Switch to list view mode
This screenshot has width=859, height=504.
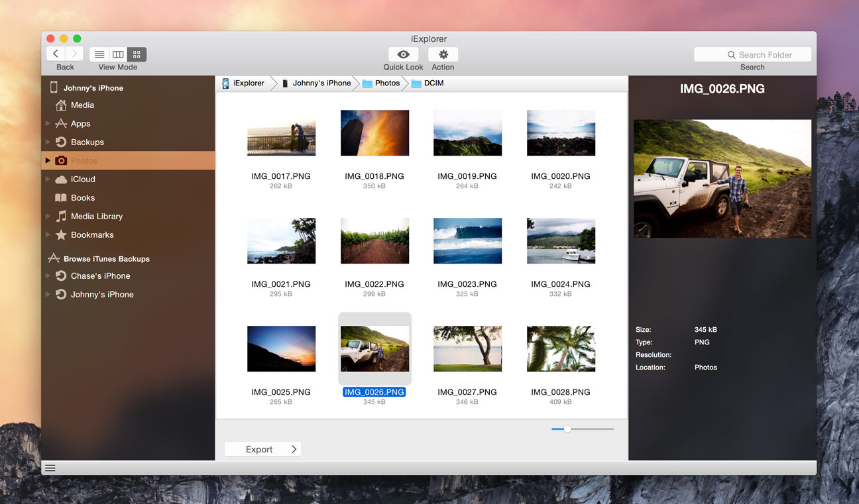coord(99,54)
